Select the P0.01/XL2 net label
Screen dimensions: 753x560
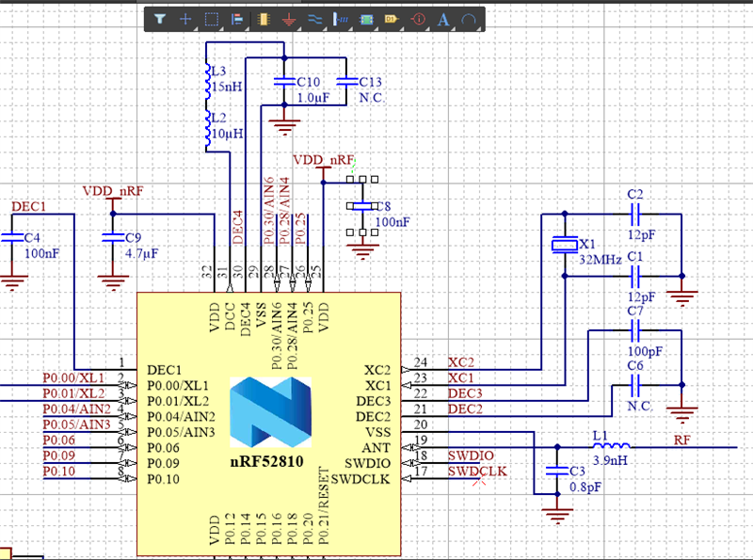tap(74, 393)
